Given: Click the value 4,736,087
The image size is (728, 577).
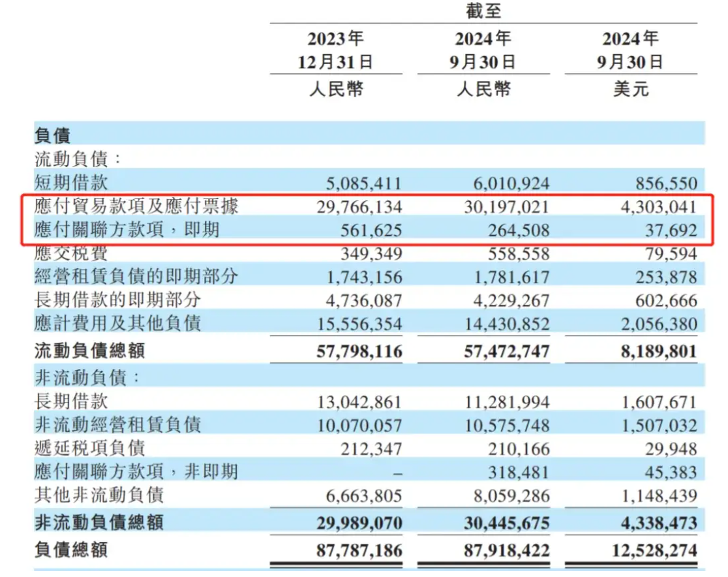Looking at the screenshot, I should pos(363,301).
